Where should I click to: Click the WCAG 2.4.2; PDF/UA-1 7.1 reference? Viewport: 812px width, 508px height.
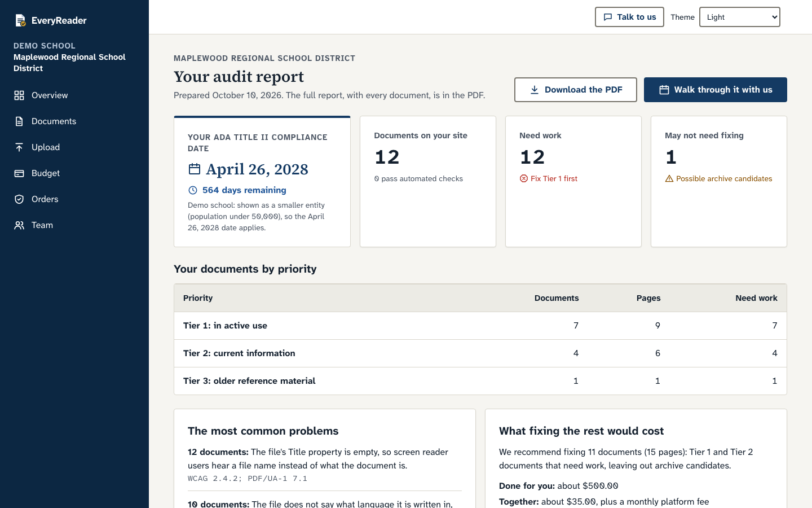tap(248, 479)
